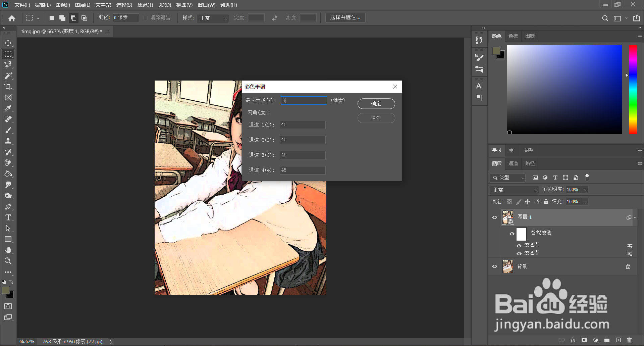Toggle first 滤镜库 filter visibility
Image resolution: width=644 pixels, height=346 pixels.
(519, 246)
